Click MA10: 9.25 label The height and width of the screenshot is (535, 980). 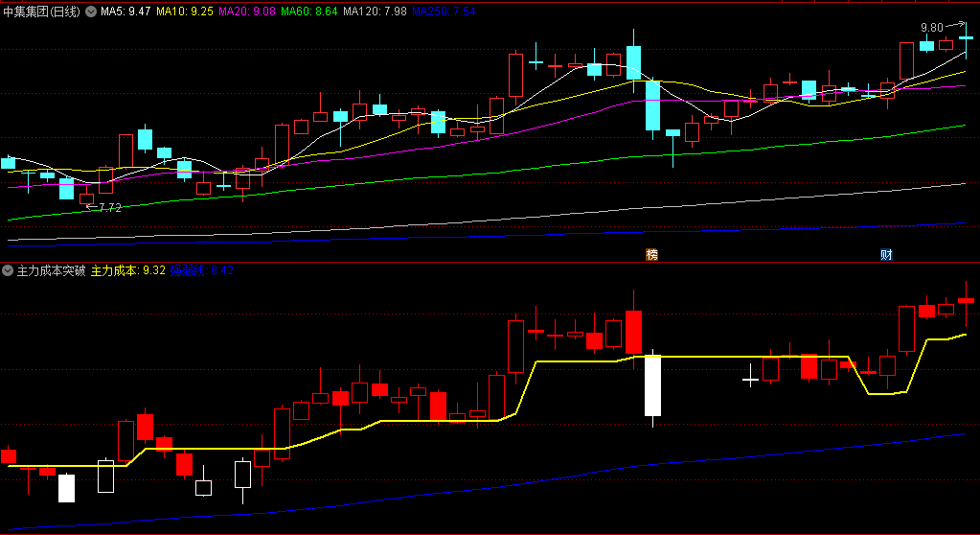[x=185, y=12]
